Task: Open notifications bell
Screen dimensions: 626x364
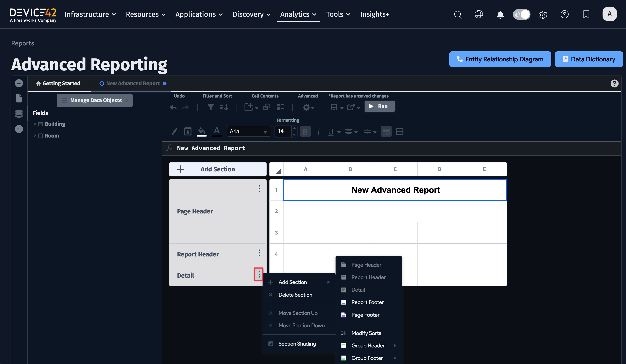Action: point(500,15)
